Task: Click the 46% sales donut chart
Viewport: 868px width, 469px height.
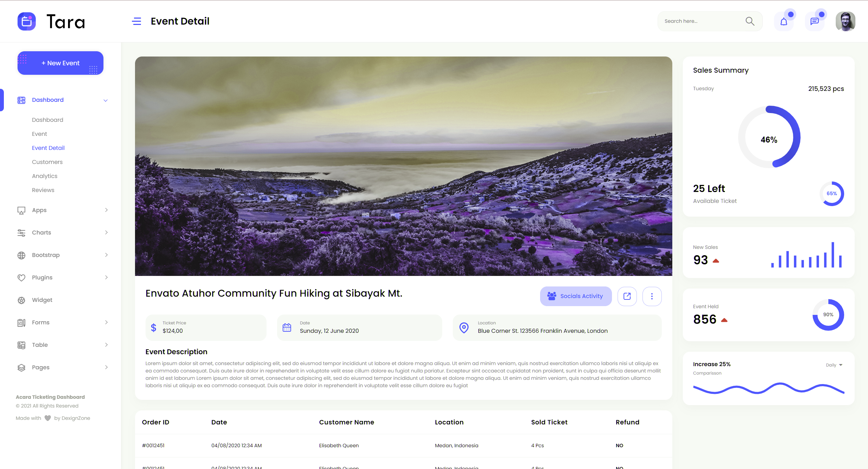Action: 769,137
